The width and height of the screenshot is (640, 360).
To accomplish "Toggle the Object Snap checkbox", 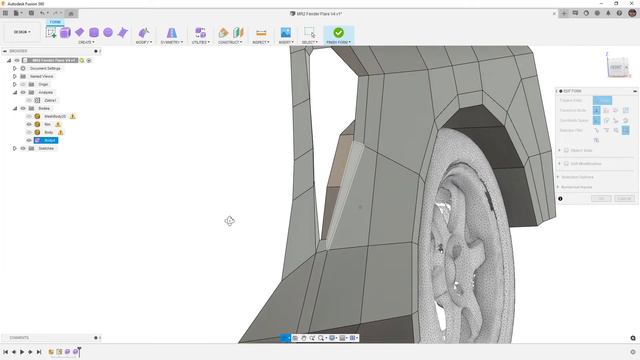I will coord(566,151).
